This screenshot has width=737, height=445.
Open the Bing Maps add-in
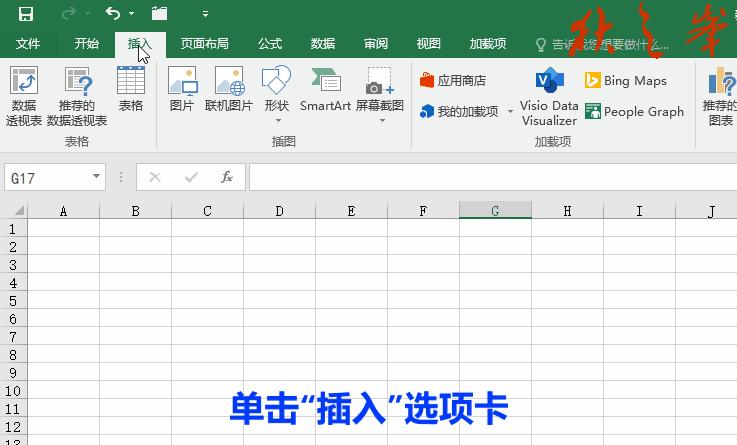[626, 80]
